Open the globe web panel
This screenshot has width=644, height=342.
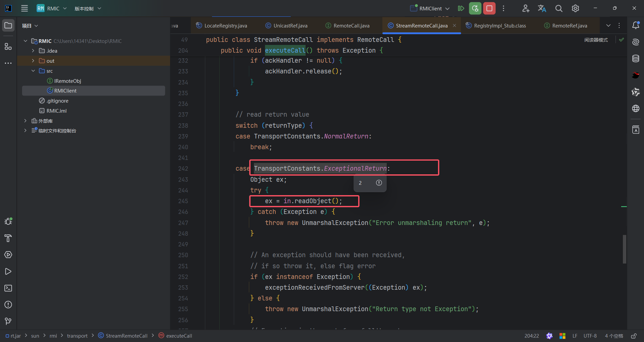tap(636, 108)
